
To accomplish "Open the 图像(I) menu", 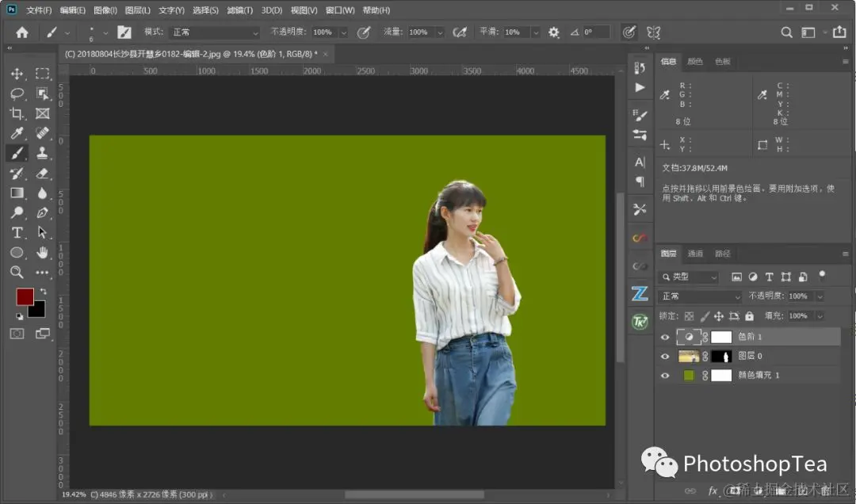I will 105,10.
